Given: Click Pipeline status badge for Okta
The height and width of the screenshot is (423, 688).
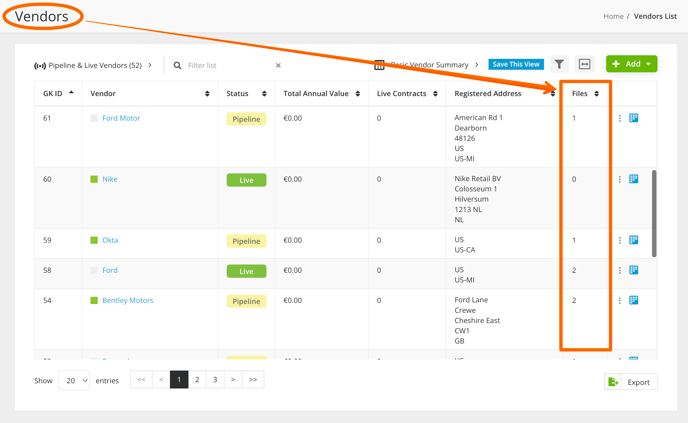Looking at the screenshot, I should pyautogui.click(x=246, y=241).
